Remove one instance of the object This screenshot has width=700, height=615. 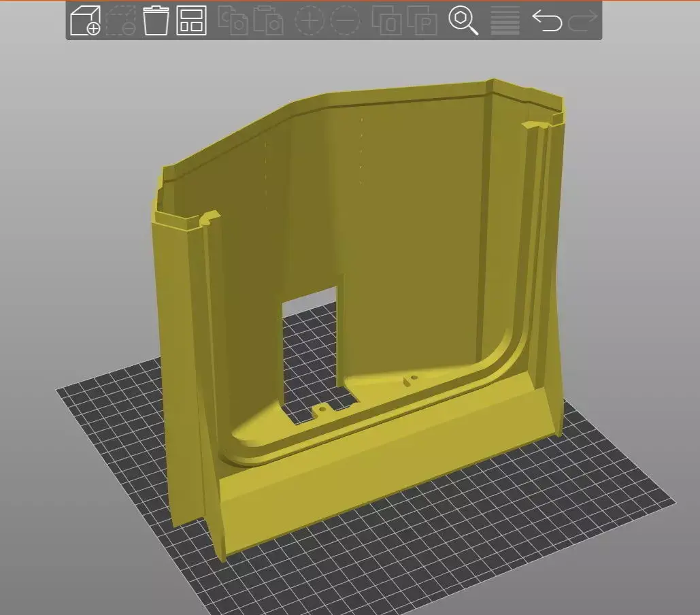click(346, 22)
